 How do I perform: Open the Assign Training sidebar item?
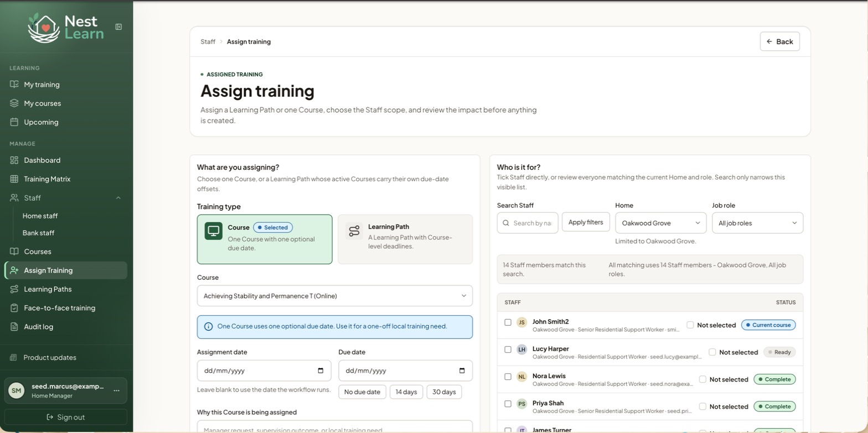[x=66, y=270]
